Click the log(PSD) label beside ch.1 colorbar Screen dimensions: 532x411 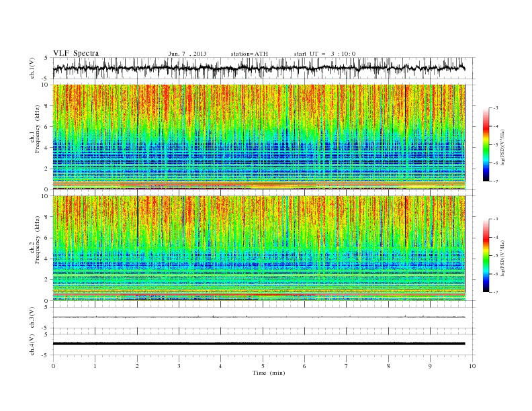click(502, 147)
